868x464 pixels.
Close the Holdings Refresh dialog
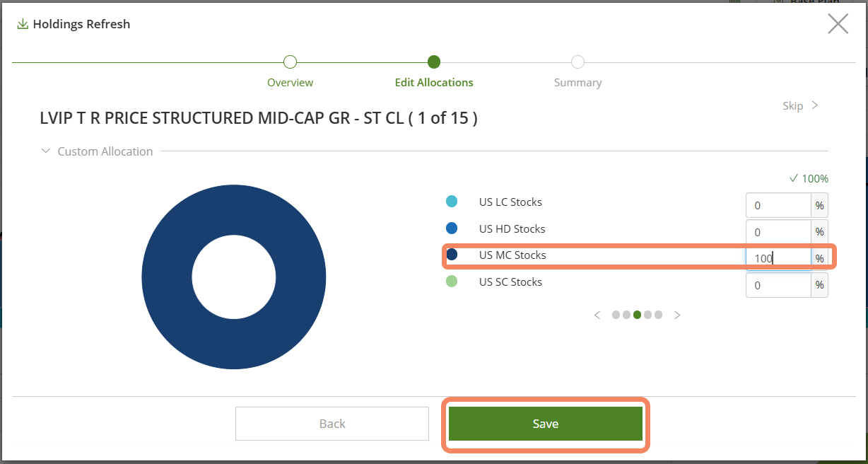point(838,24)
